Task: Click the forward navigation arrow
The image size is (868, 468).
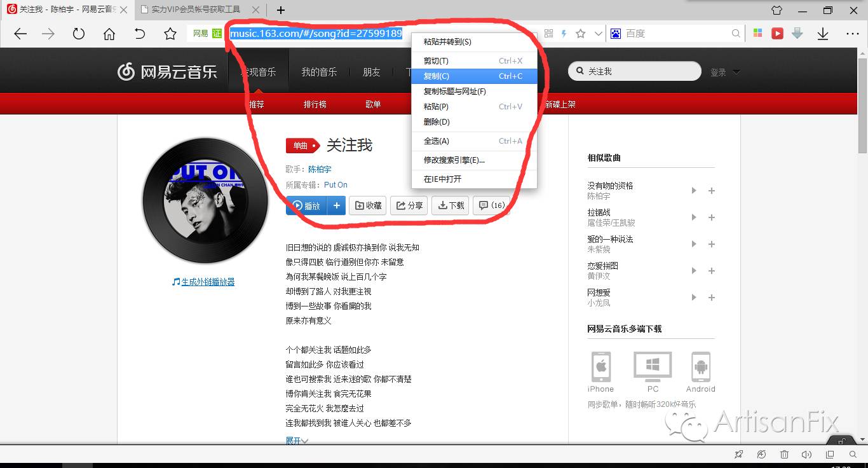Action: pyautogui.click(x=48, y=34)
